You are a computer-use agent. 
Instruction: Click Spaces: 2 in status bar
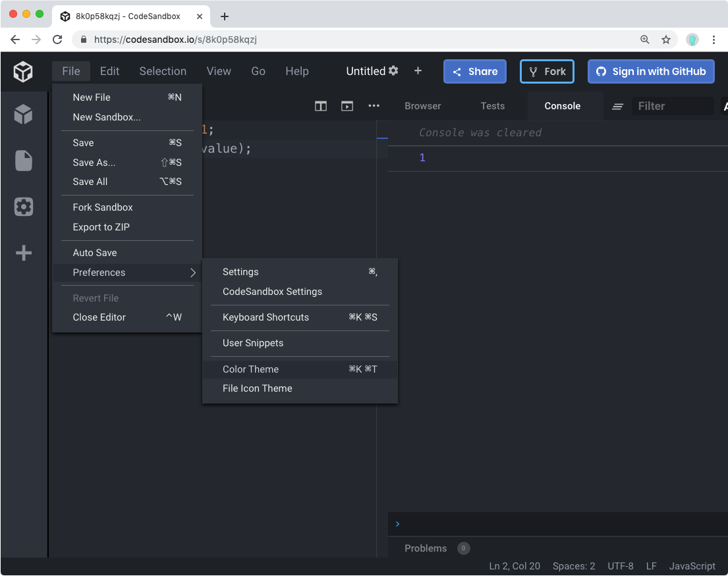click(x=574, y=566)
